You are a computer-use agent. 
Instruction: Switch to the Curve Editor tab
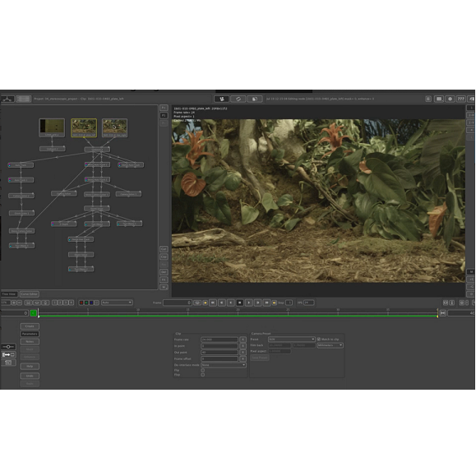[x=29, y=294]
